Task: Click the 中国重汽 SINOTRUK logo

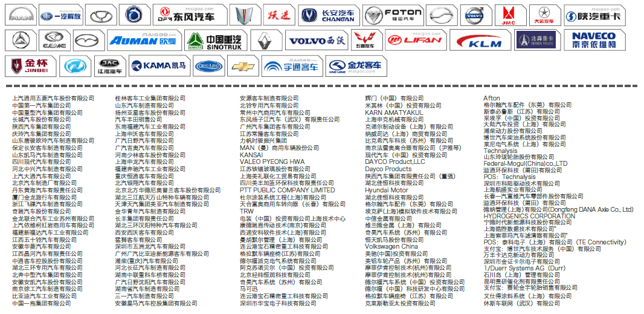Action: point(216,41)
